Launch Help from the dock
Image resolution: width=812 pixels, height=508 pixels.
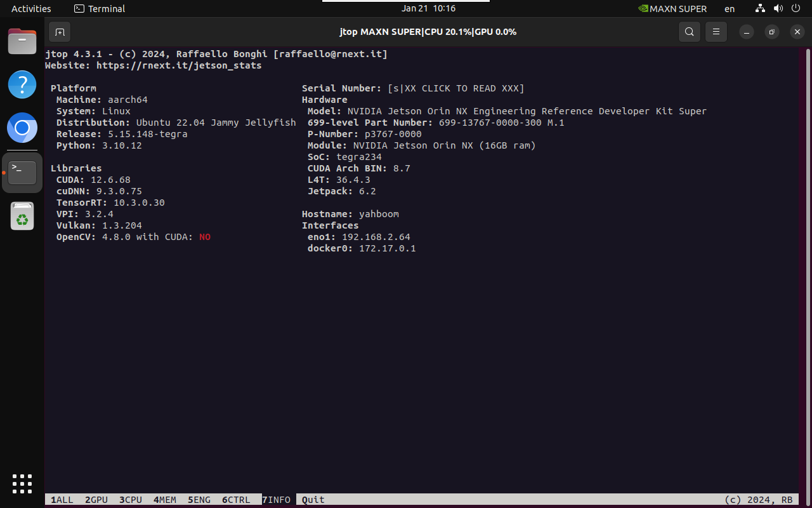click(x=22, y=84)
